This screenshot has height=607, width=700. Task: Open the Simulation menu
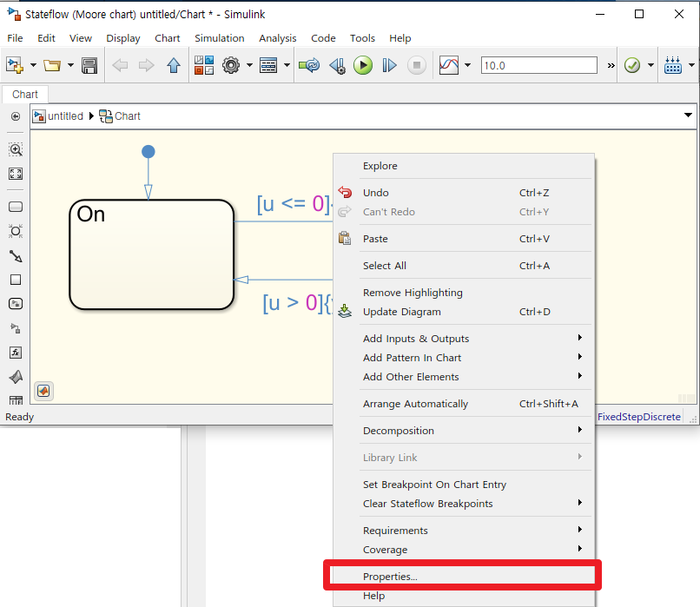pos(220,38)
